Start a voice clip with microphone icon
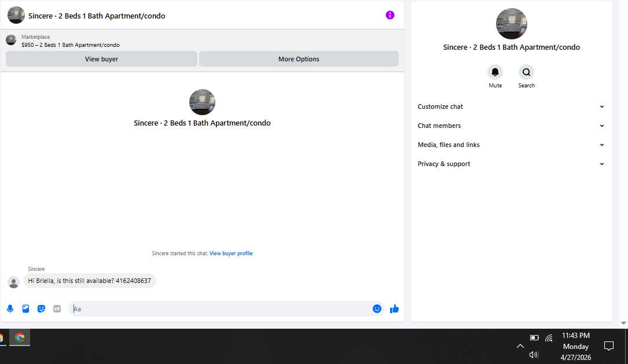 (10, 309)
